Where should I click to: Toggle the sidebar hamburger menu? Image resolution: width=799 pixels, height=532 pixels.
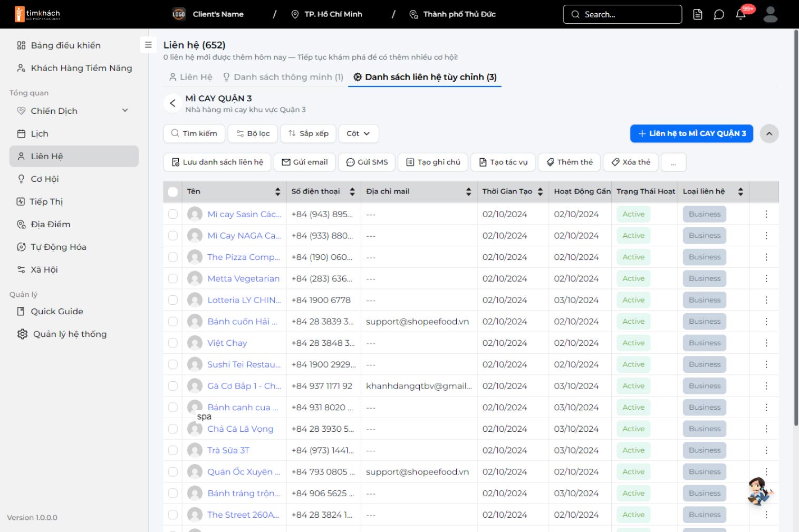[148, 45]
